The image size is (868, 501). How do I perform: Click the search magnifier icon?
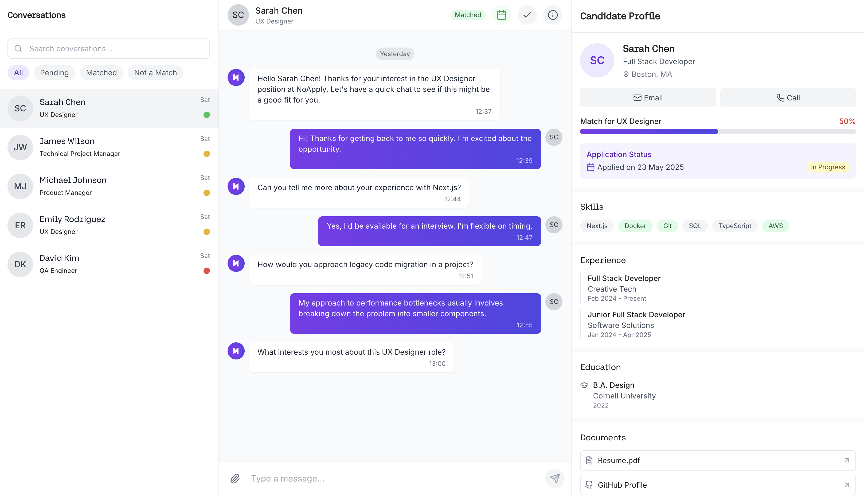coord(18,49)
